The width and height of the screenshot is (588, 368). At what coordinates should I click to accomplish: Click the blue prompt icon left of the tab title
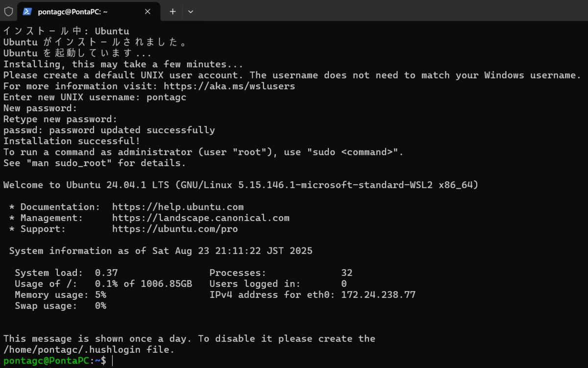(x=27, y=11)
